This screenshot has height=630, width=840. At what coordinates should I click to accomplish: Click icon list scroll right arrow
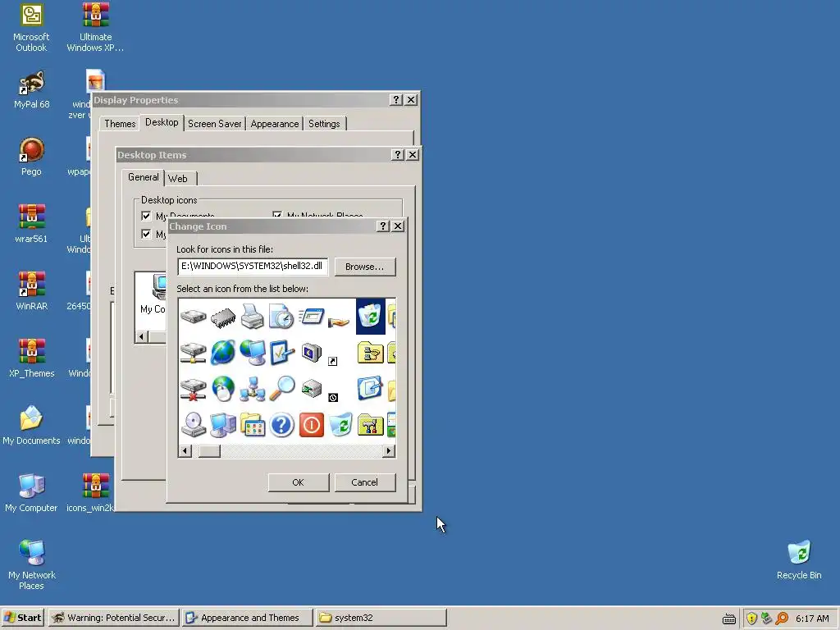click(389, 451)
